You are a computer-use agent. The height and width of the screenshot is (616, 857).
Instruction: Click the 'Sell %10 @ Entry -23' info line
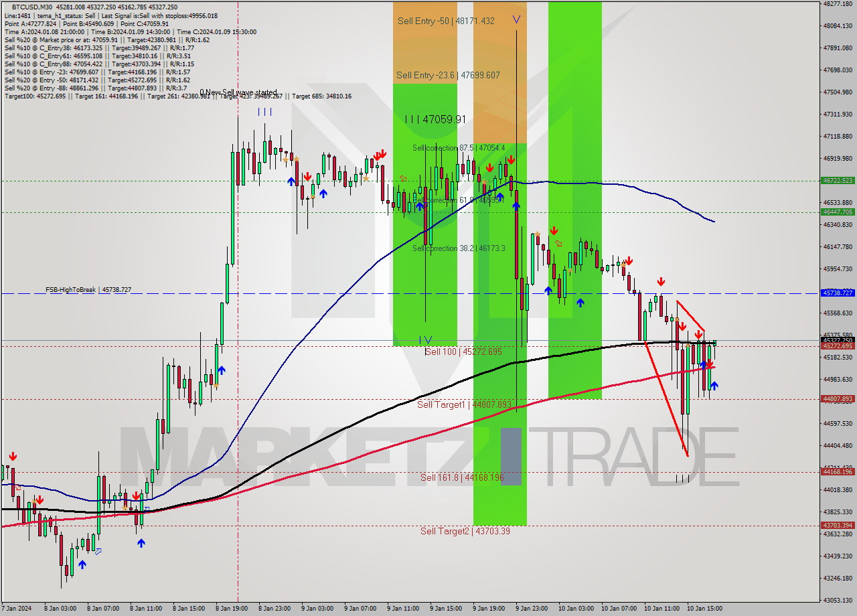pos(97,72)
